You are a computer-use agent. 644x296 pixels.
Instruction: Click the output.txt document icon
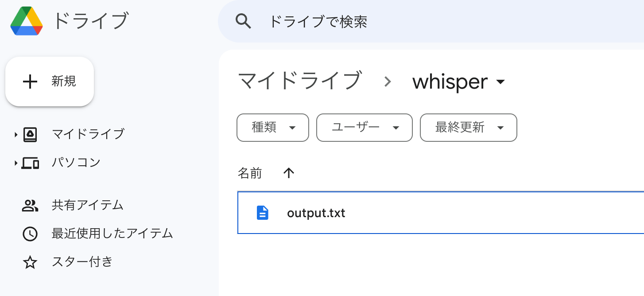tap(262, 213)
